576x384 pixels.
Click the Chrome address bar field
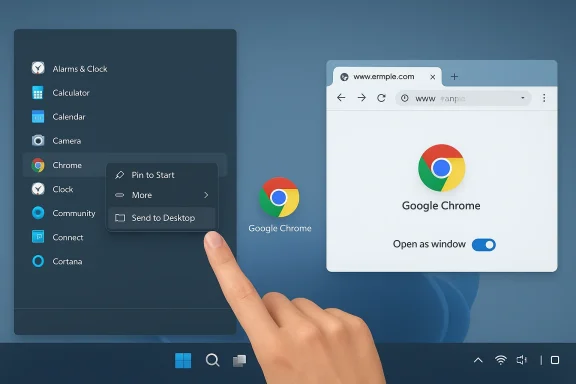coord(463,98)
